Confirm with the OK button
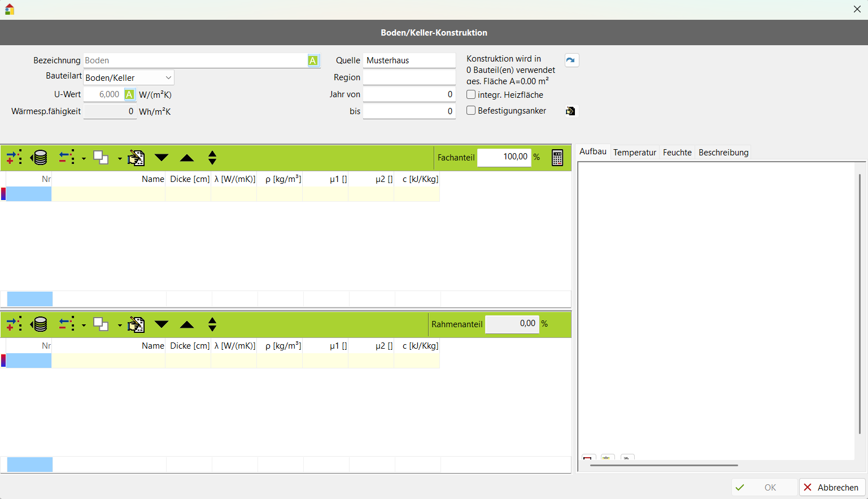The image size is (868, 499). pos(764,487)
